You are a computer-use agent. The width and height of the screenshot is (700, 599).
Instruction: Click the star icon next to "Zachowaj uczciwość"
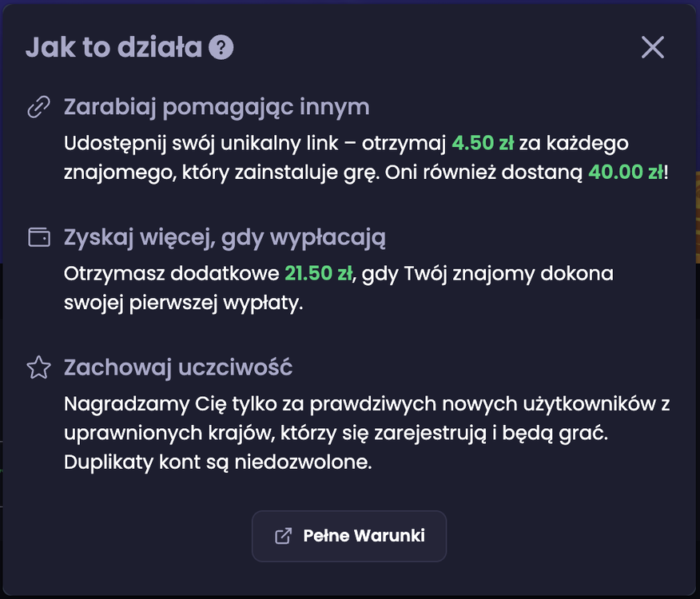click(x=38, y=366)
